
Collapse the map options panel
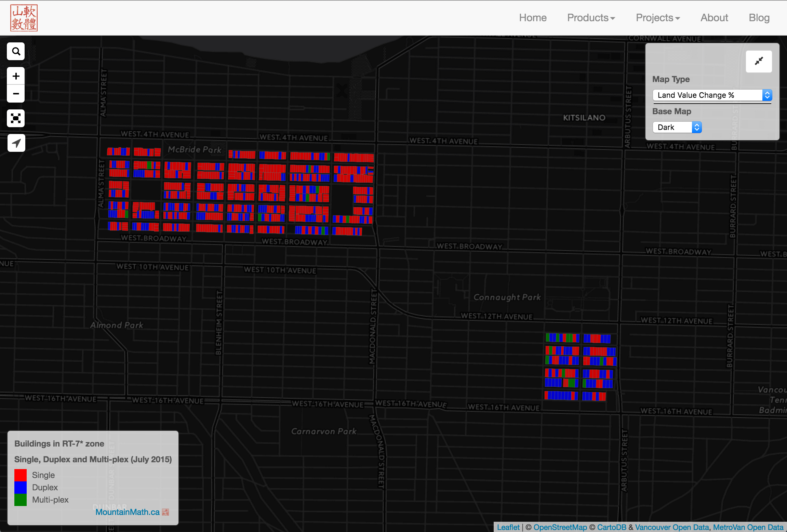click(759, 61)
